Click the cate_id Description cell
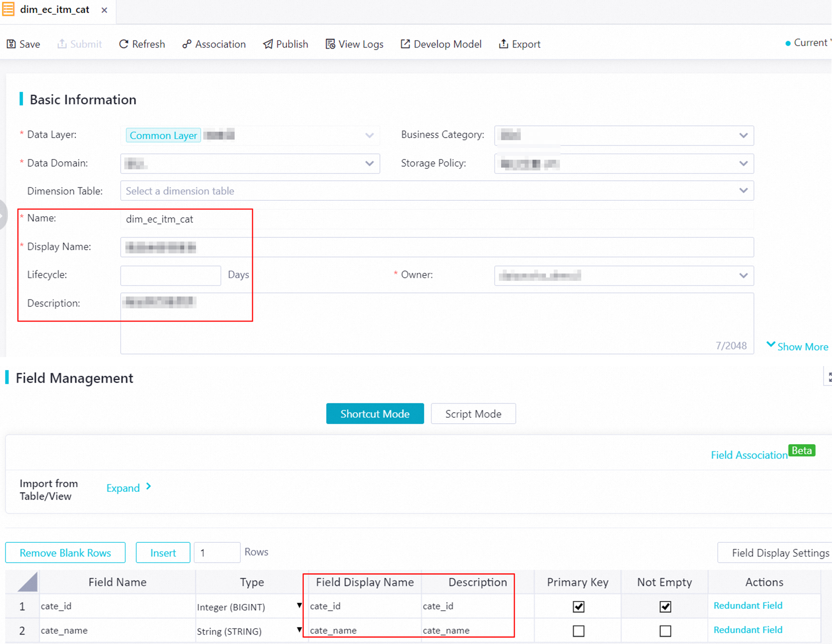Viewport: 832px width, 644px height. 478,606
